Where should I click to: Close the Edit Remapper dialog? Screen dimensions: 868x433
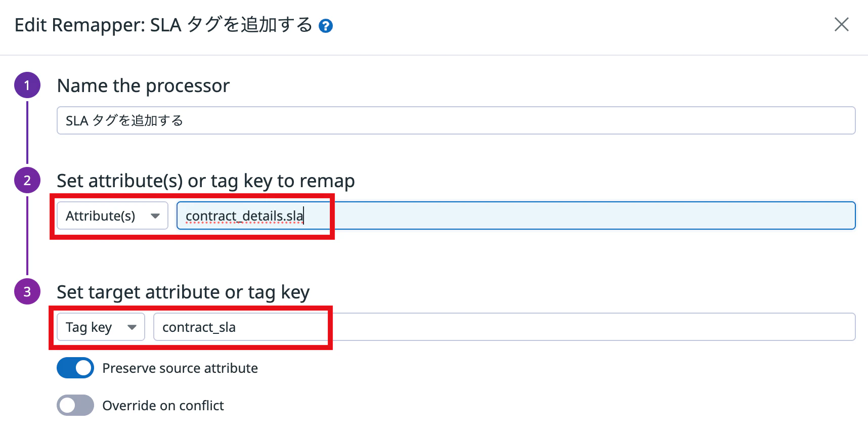click(x=841, y=24)
